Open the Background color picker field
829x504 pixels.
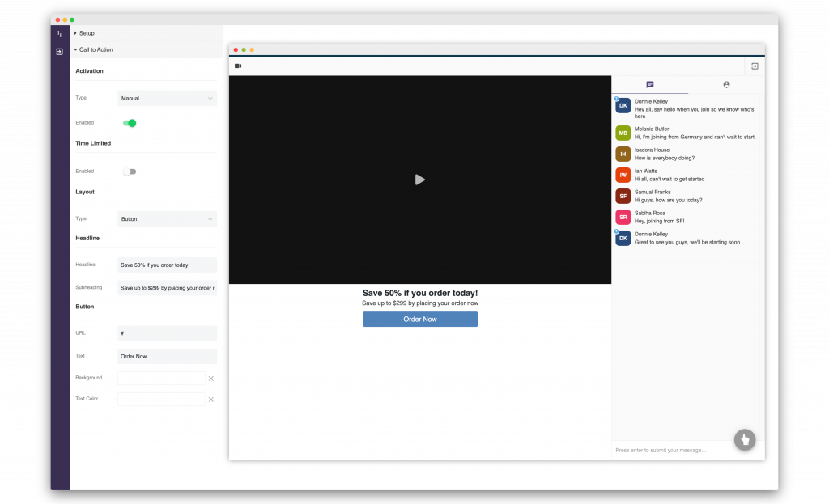(161, 378)
